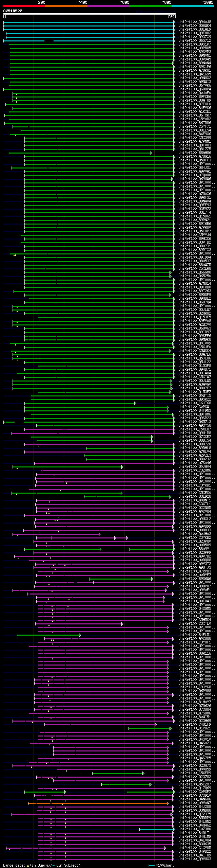Select the UniRef100_Q9VUX3 label
217x868 pixels.
click(x=195, y=859)
